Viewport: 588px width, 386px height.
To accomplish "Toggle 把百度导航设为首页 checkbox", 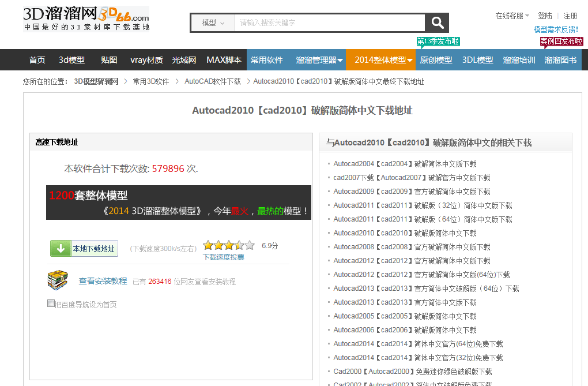I will pos(51,303).
